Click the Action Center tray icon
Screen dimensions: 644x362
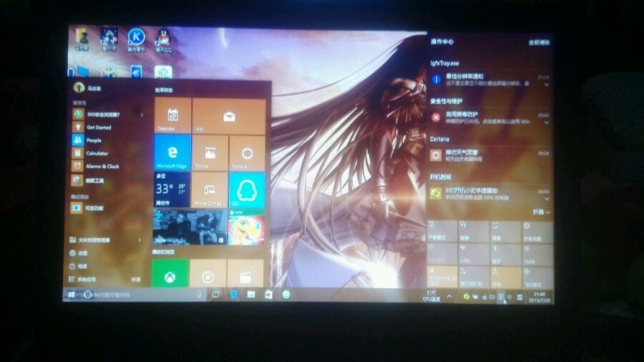click(501, 297)
